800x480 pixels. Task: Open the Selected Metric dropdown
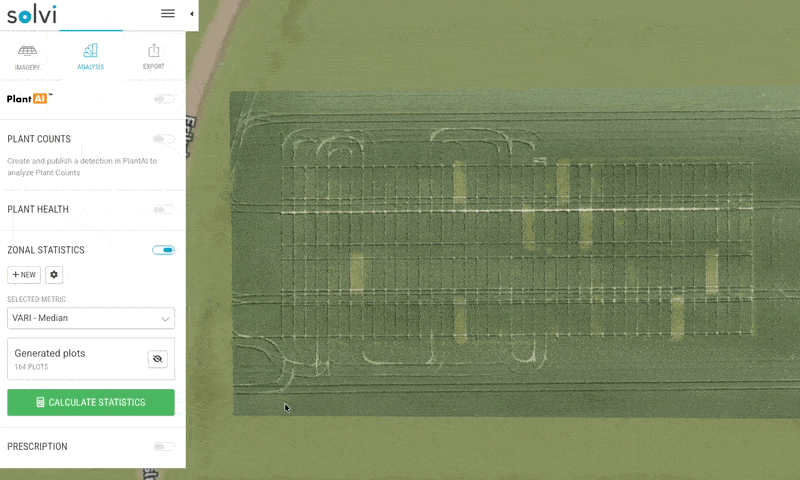coord(91,318)
